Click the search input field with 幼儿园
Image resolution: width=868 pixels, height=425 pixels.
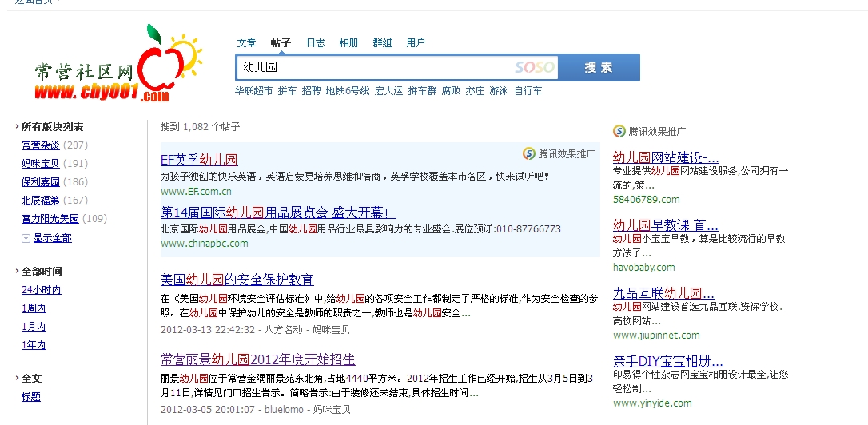click(397, 68)
